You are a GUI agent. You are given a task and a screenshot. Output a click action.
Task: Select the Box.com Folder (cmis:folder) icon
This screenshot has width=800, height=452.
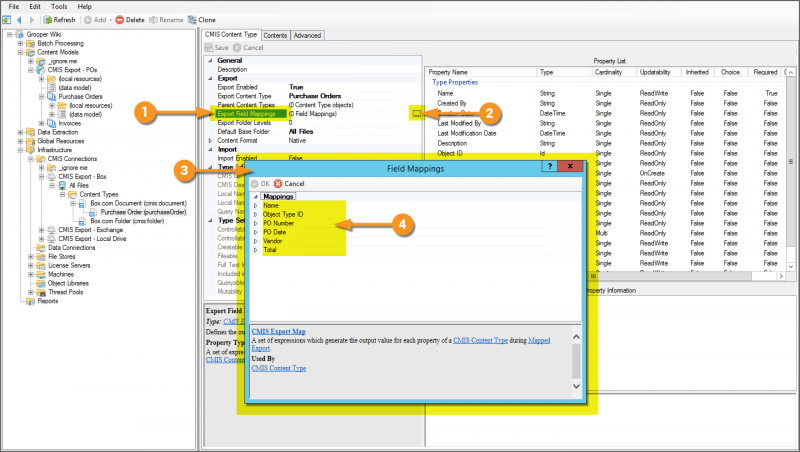tap(83, 221)
